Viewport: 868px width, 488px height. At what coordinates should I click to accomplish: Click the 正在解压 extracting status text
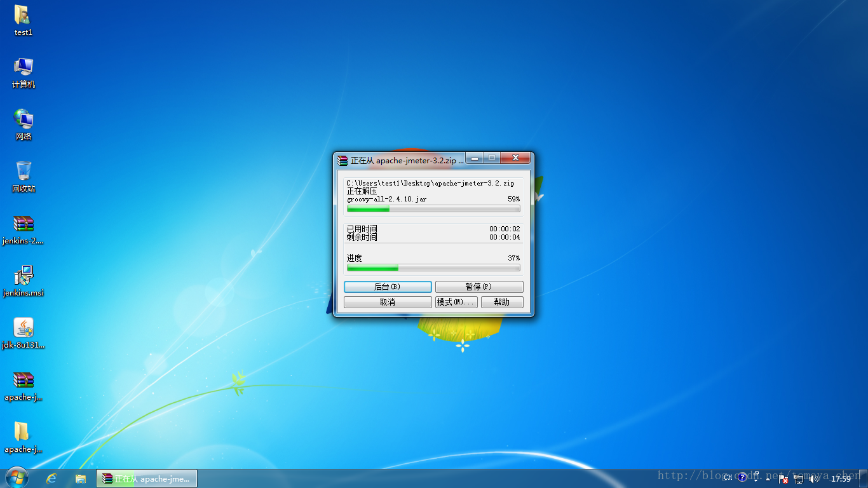click(362, 191)
